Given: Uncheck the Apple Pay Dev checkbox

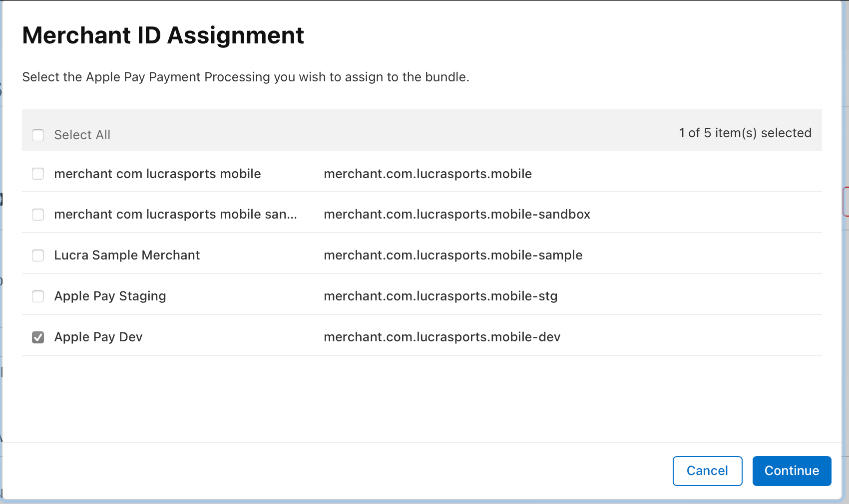Looking at the screenshot, I should (x=38, y=337).
